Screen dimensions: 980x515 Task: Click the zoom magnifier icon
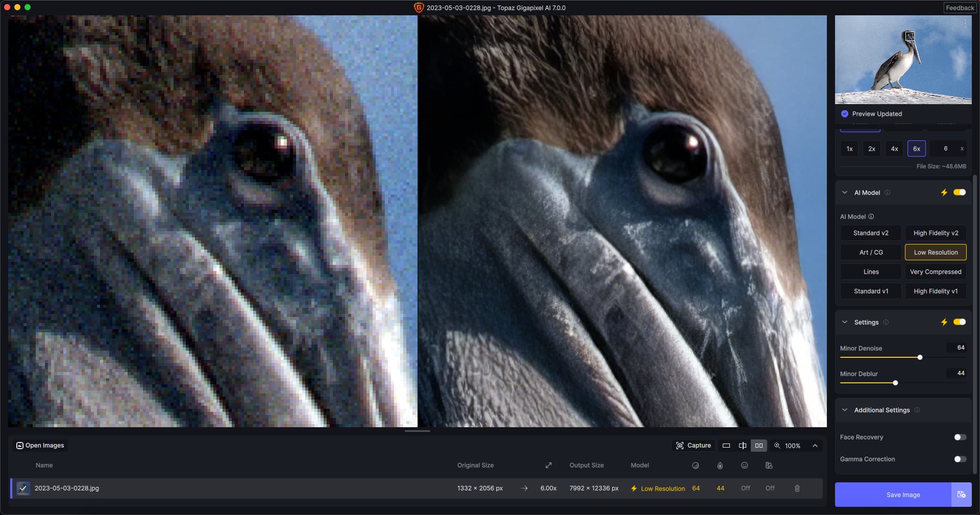coord(777,446)
